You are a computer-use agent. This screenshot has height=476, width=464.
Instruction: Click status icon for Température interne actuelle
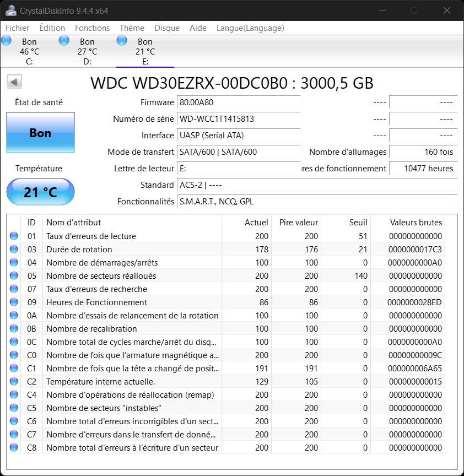point(14,382)
